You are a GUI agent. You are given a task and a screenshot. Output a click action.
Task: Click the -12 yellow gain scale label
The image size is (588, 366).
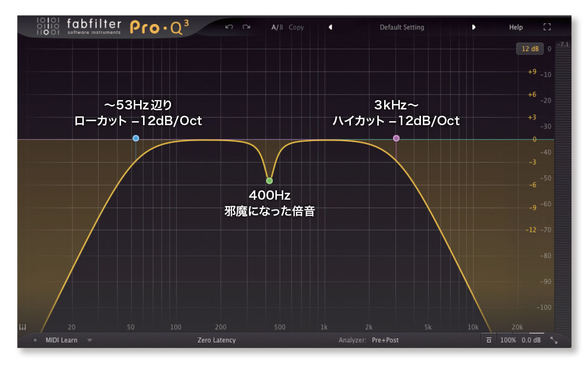[x=531, y=230]
